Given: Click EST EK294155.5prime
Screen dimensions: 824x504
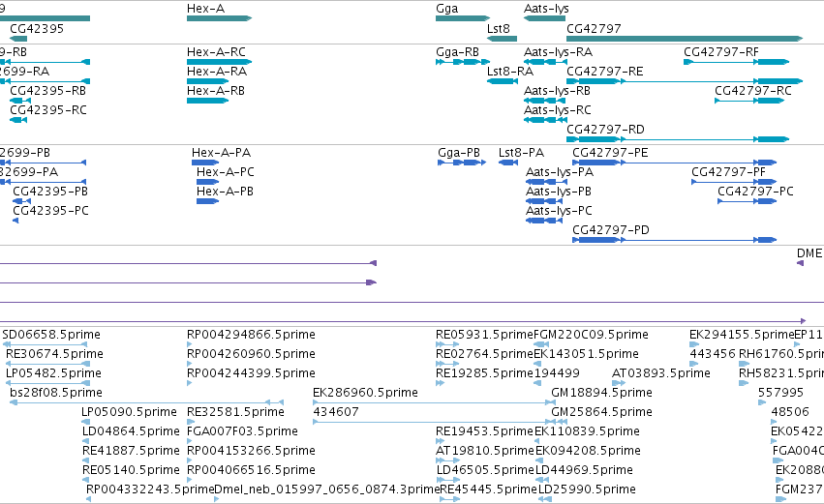Looking at the screenshot, I should point(693,344).
